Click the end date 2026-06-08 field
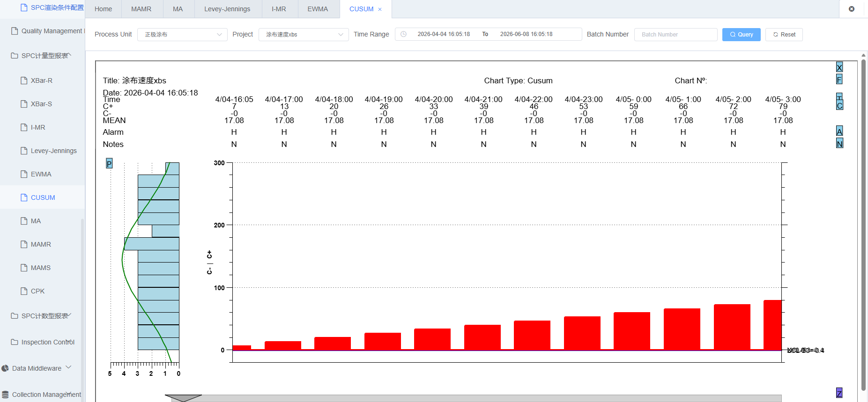Viewport: 868px width, 402px height. tap(526, 34)
